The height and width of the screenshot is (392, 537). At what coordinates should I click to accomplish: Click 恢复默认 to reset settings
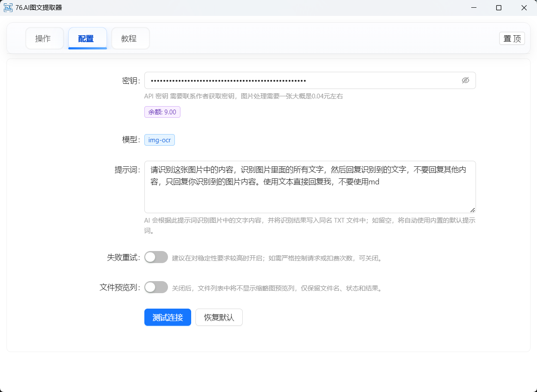click(x=219, y=318)
